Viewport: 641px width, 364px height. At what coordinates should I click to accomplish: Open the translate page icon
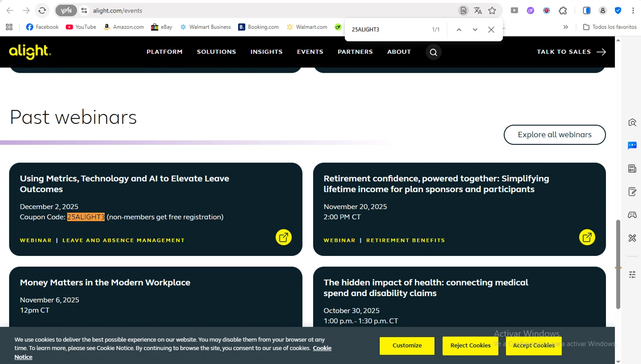(478, 11)
